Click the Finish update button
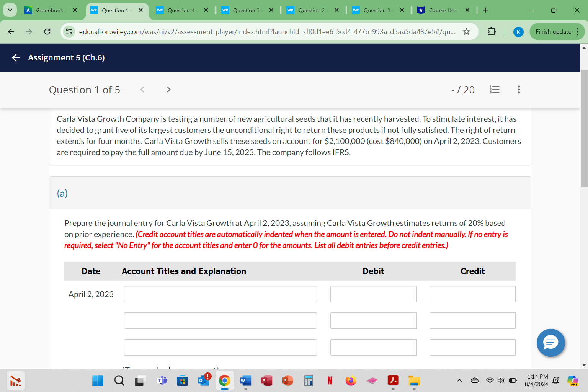This screenshot has height=392, width=588. pos(553,31)
